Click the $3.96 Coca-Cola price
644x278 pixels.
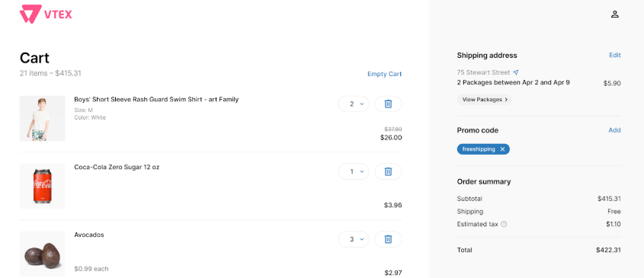pyautogui.click(x=393, y=205)
